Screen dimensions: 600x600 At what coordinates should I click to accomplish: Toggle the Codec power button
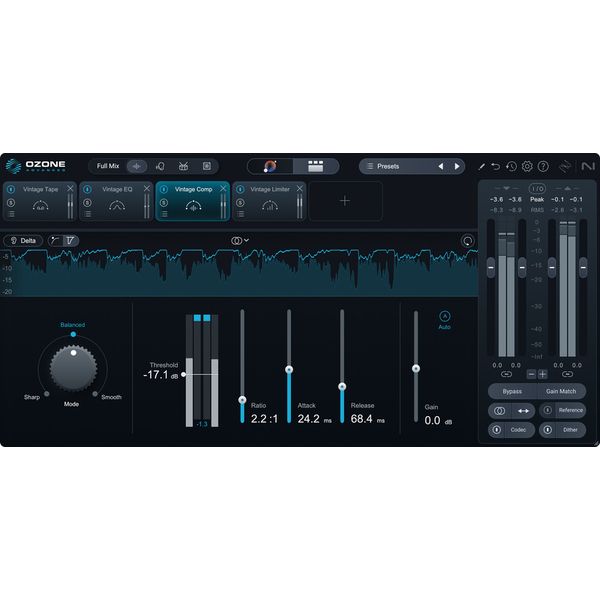point(497,430)
